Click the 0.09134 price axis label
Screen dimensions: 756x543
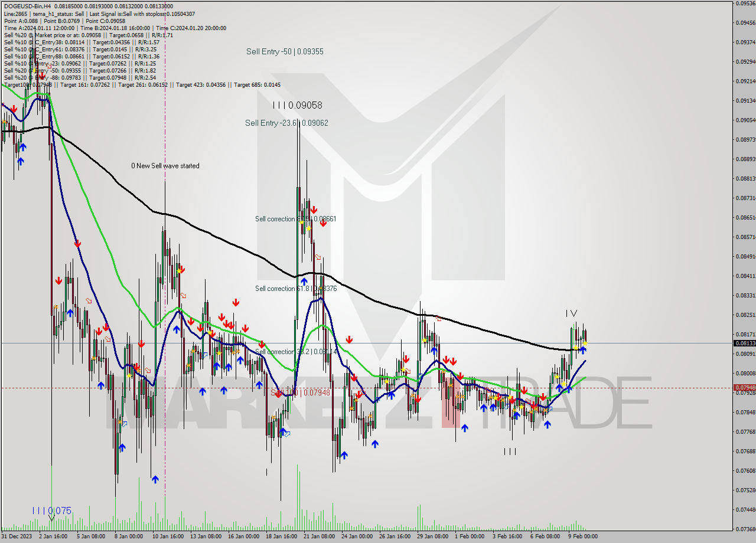(x=745, y=100)
